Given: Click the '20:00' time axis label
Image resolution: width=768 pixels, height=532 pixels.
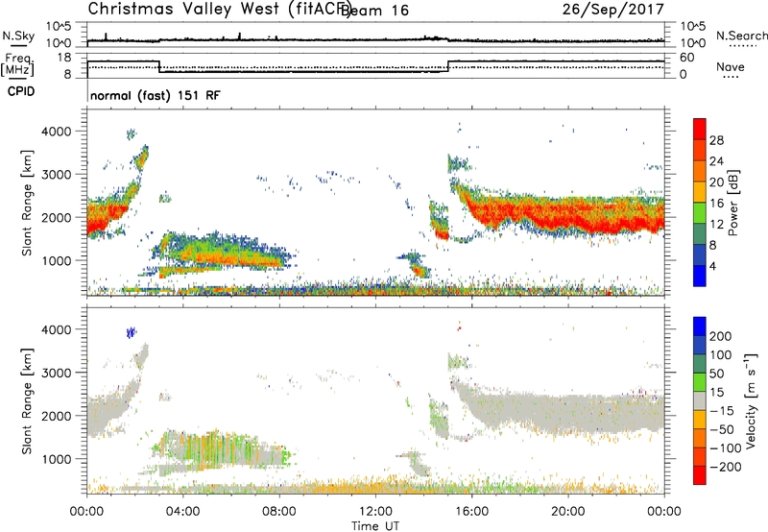Looking at the screenshot, I should click(568, 512).
